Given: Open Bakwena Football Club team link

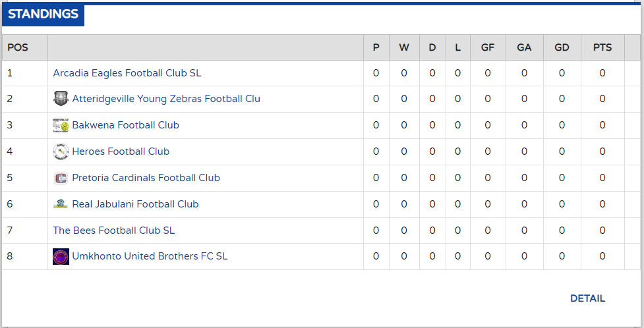Looking at the screenshot, I should pos(125,125).
